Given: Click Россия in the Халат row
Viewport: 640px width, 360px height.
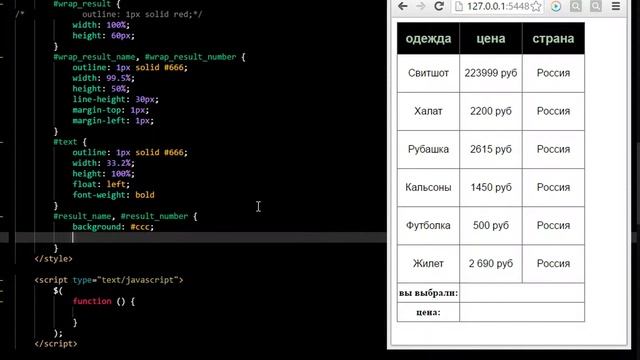Looking at the screenshot, I should point(553,111).
